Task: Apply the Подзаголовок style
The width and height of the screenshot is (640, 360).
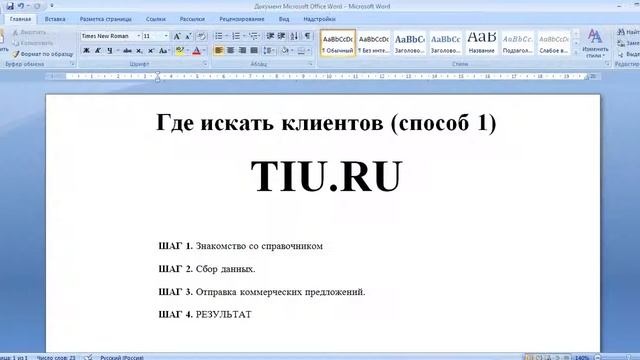Action: 518,43
